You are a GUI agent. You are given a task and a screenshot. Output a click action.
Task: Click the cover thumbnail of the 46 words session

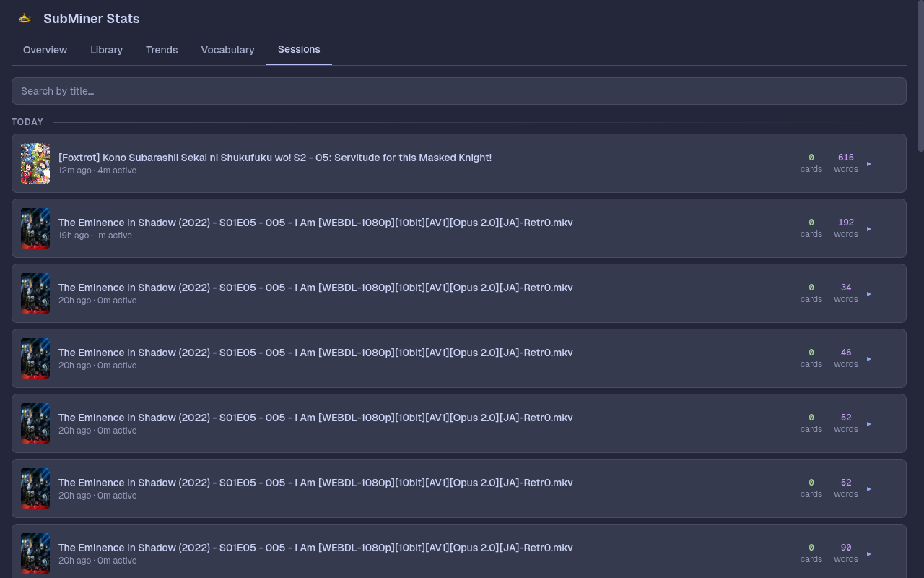(35, 358)
